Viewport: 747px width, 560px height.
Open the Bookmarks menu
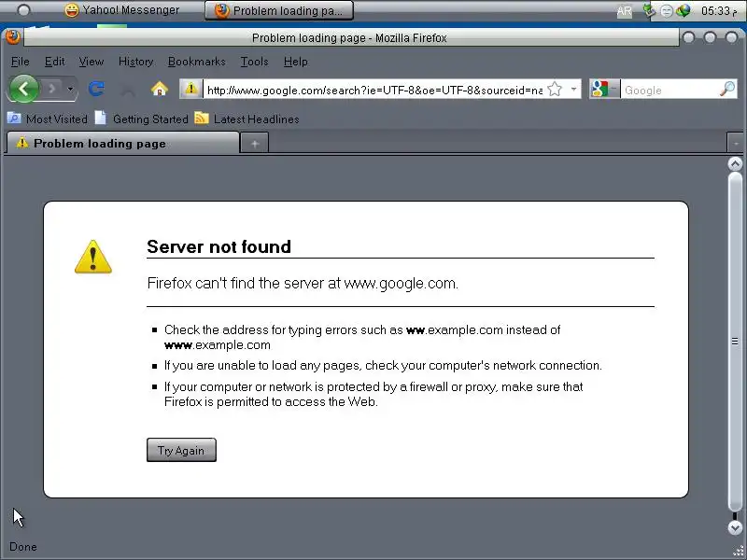click(x=196, y=62)
